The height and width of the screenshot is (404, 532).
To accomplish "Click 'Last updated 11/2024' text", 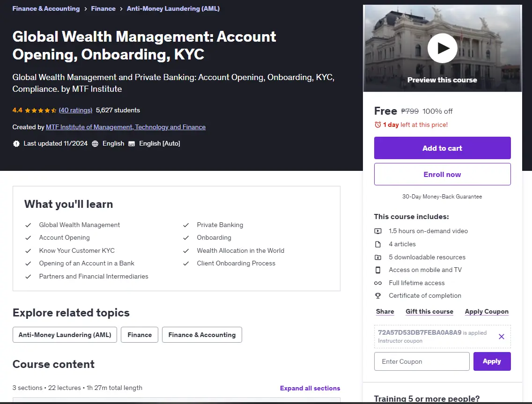I will (x=56, y=144).
